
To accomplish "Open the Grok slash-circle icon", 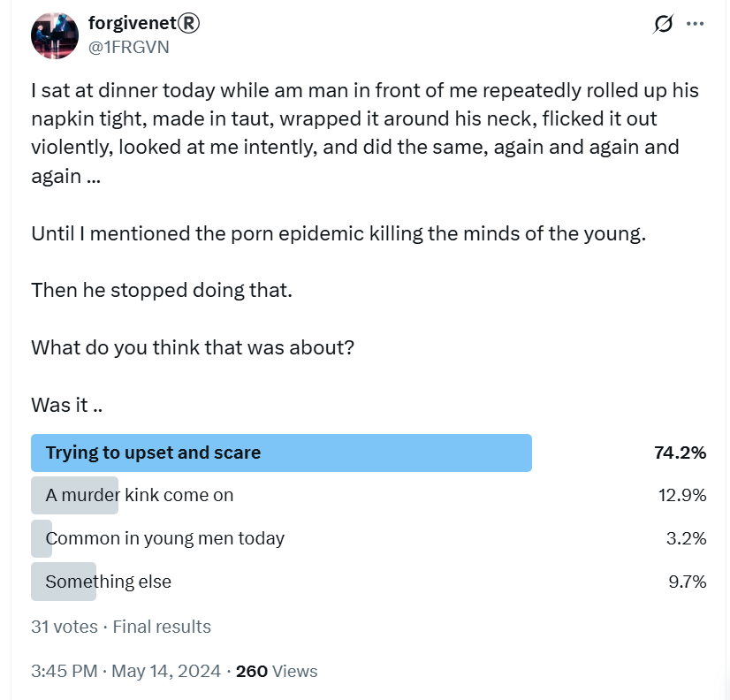I will point(663,24).
